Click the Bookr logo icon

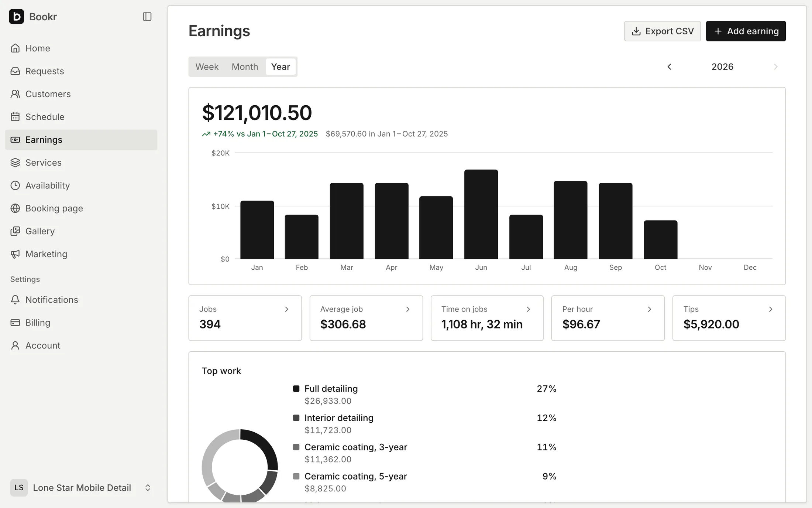click(16, 17)
